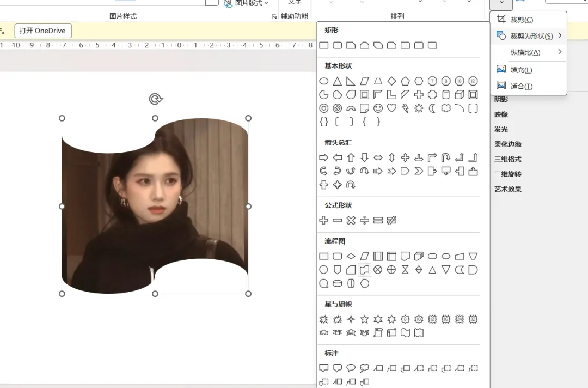The height and width of the screenshot is (388, 588).
Task: Select the Chevron arrow shape
Action: pos(419,171)
